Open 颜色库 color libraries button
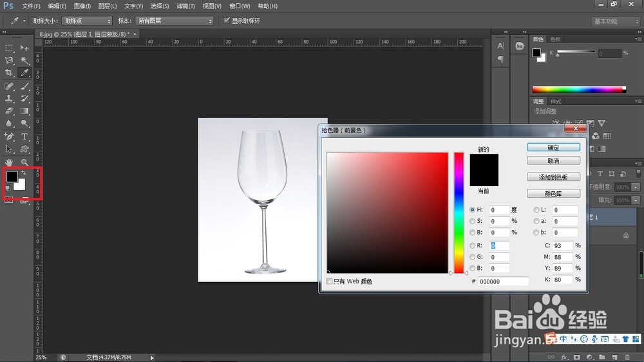The image size is (644, 362). [x=553, y=193]
